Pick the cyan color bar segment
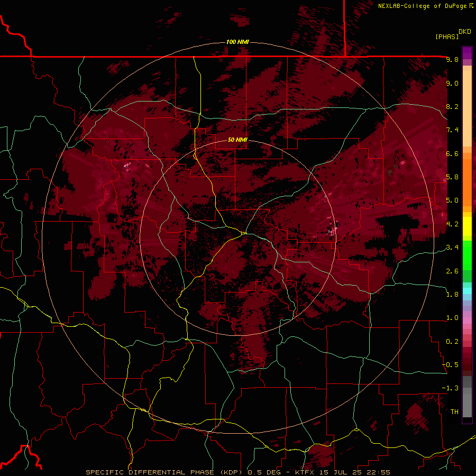 click(x=467, y=291)
